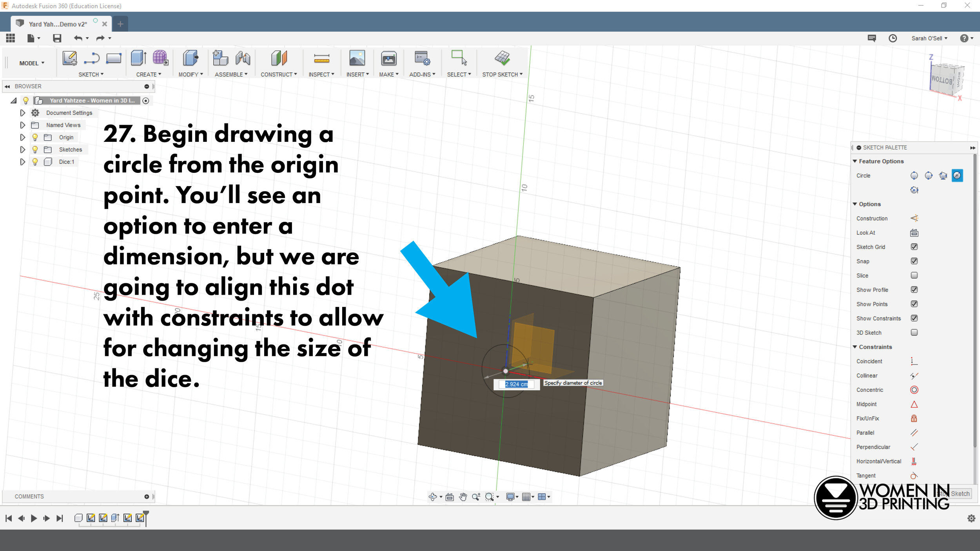The width and height of the screenshot is (980, 551).
Task: Click the Midpoint constraint triangle icon
Action: (x=914, y=404)
